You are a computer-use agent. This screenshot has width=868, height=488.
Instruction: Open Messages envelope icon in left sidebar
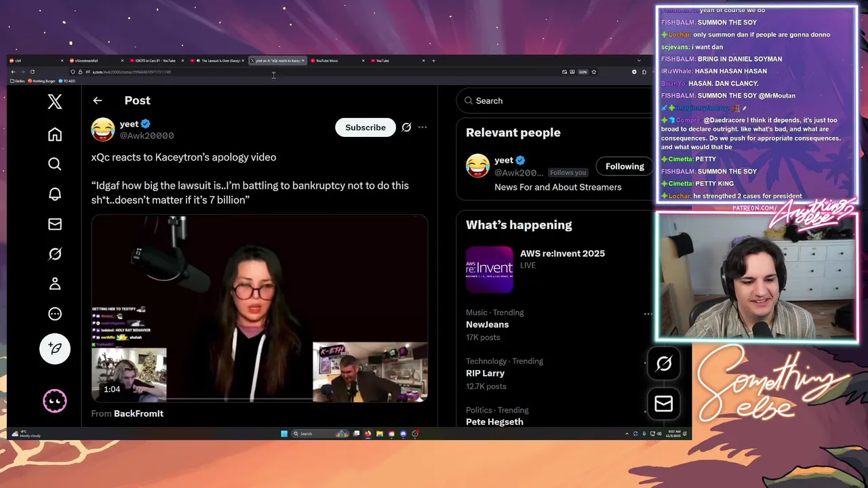[55, 224]
